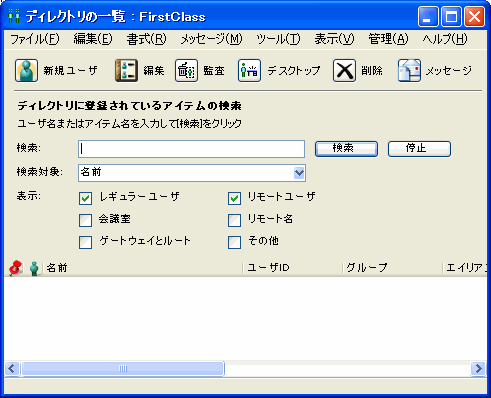Click the scrollbar left arrow

12,368
